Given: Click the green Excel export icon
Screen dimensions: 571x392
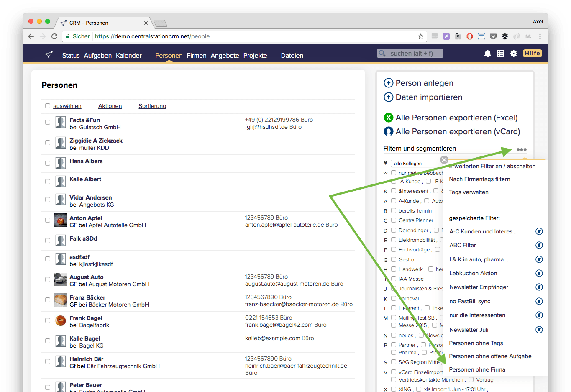Looking at the screenshot, I should pos(388,118).
